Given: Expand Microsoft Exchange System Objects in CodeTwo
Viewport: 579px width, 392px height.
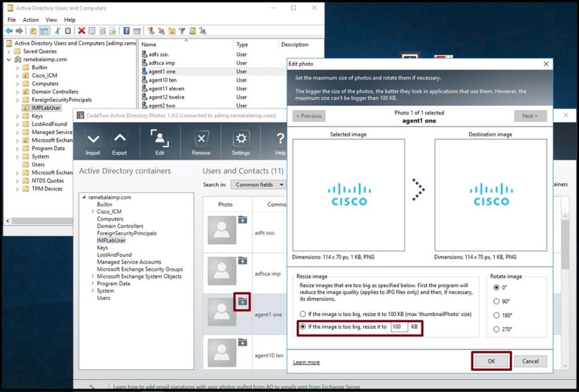Looking at the screenshot, I should tap(93, 276).
